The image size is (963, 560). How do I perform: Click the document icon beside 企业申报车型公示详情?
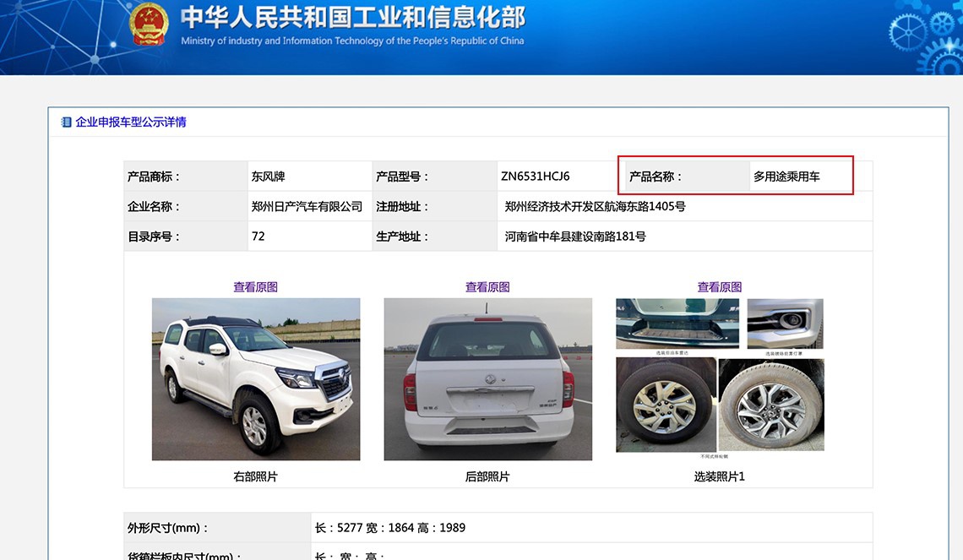point(67,122)
